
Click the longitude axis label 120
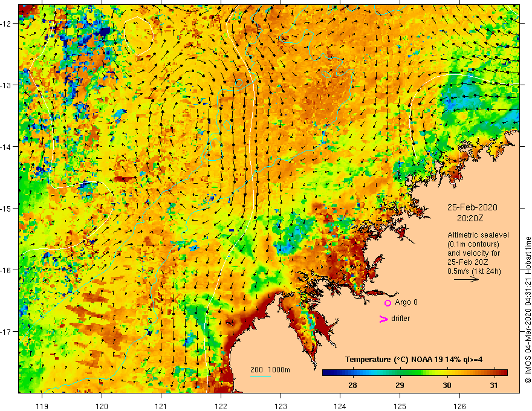102,406
